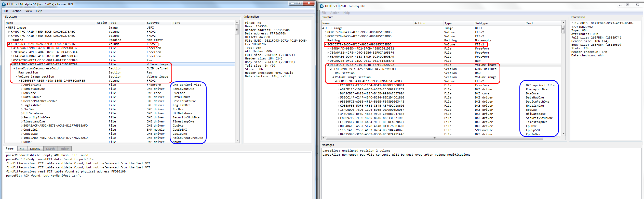Viewport: 644px width, 199px height.
Task: Collapse the EE4E5898 section in UEFITool 0.26.0
Action: [331, 69]
